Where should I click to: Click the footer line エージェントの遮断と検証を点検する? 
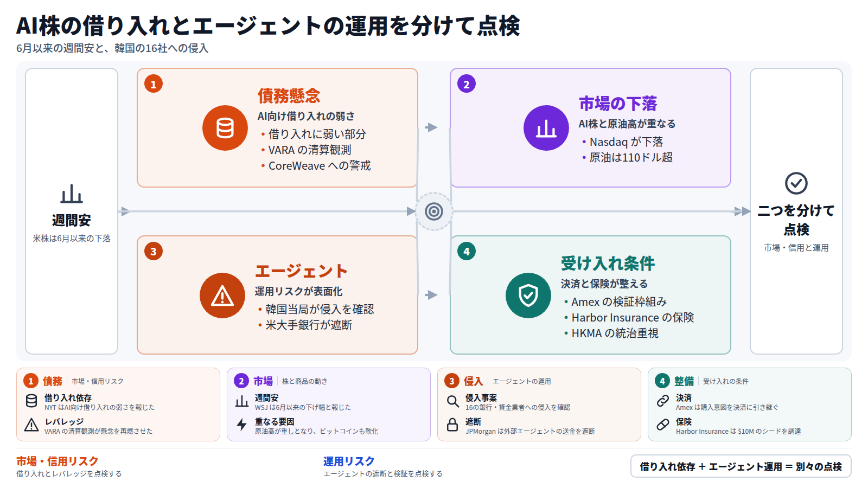click(383, 473)
